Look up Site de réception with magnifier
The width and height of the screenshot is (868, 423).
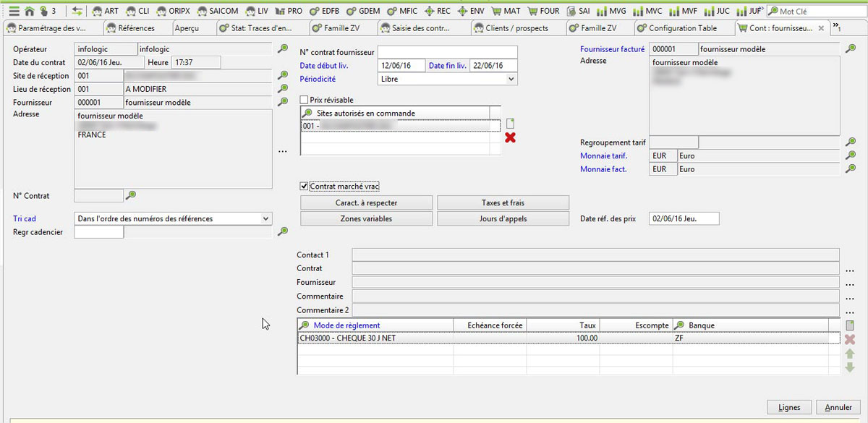[283, 76]
